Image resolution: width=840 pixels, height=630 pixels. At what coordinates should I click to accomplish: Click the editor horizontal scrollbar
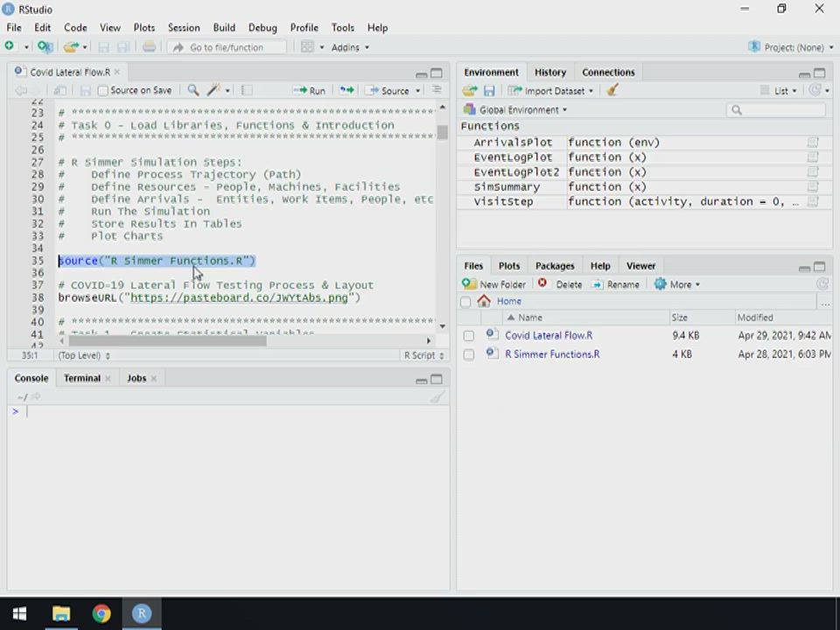(x=166, y=340)
